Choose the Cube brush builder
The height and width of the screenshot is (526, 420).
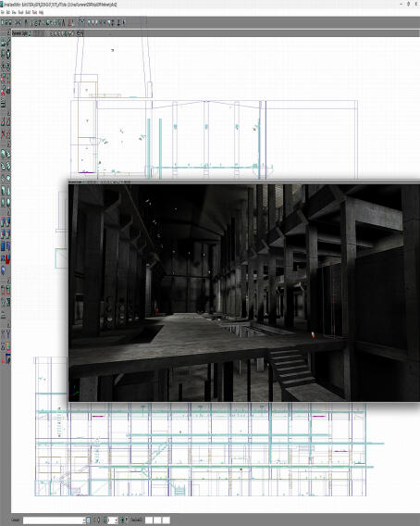pos(3,154)
